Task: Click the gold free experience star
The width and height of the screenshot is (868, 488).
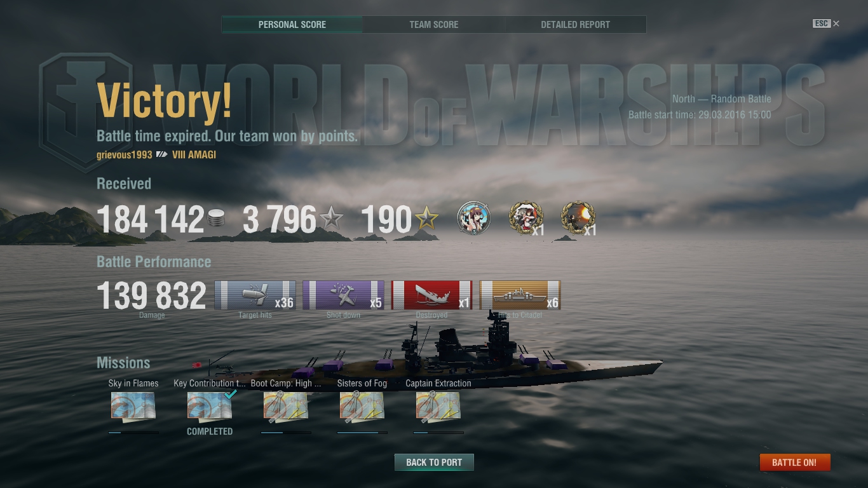Action: coord(426,220)
